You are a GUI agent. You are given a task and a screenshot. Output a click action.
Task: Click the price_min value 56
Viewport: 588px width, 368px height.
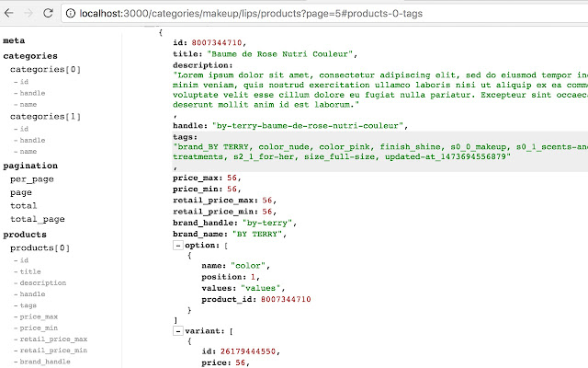coord(232,190)
